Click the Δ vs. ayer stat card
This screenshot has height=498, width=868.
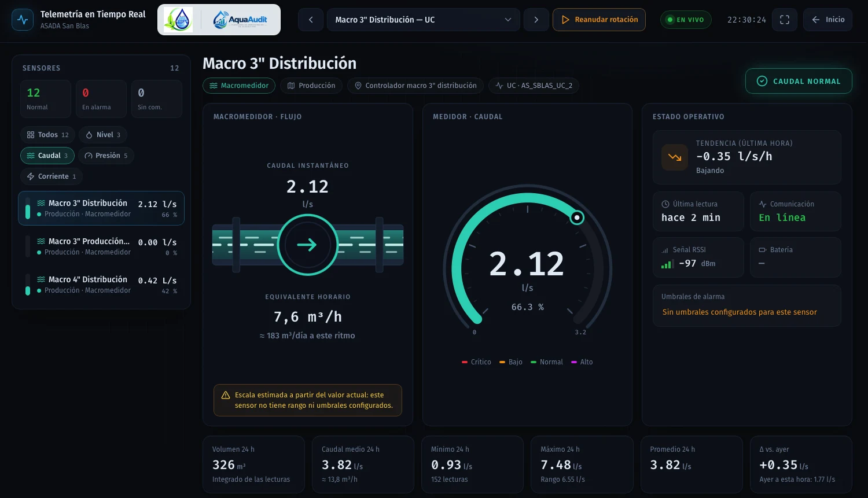point(801,464)
